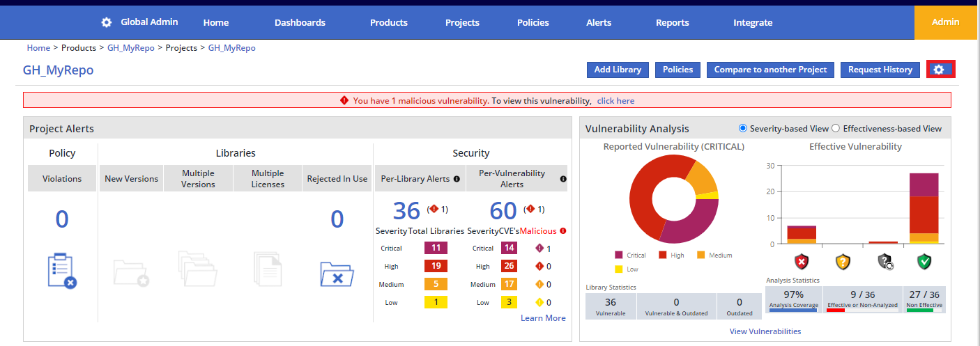Open the Admin tab
The image size is (980, 346).
point(945,22)
